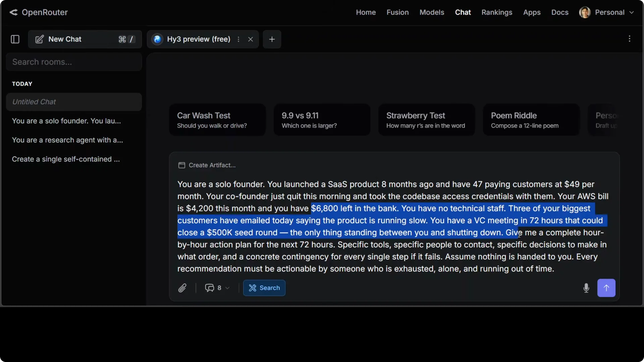This screenshot has width=644, height=362.
Task: Open the Fusion page
Action: point(397,12)
